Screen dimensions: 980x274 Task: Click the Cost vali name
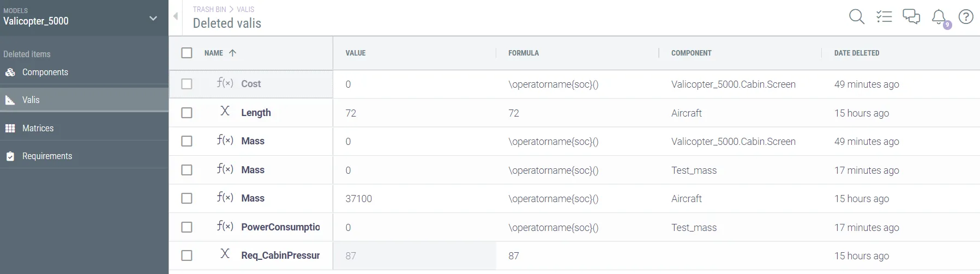pos(251,84)
